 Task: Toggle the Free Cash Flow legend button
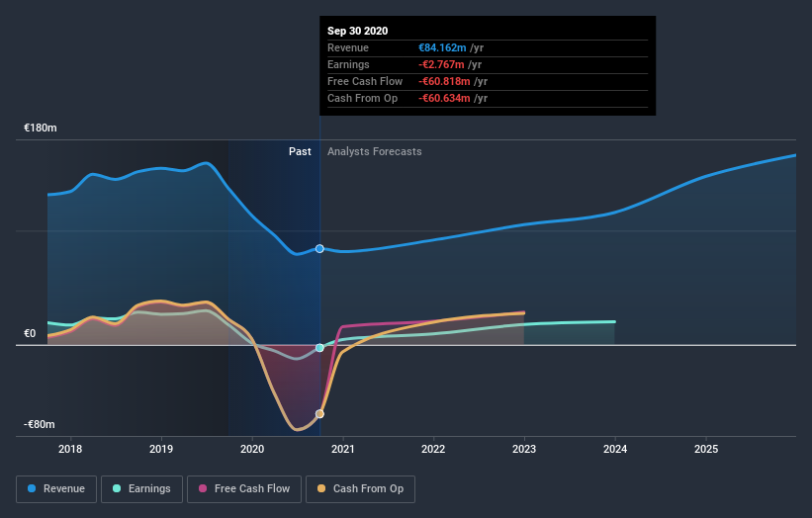point(244,489)
